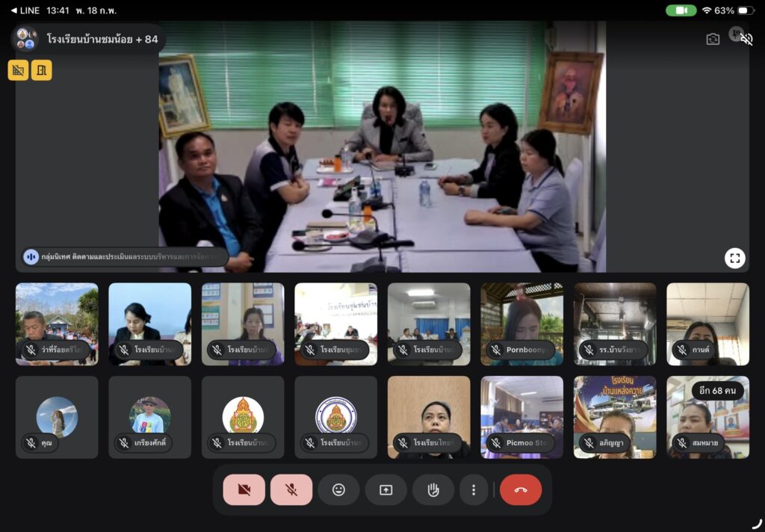Switch camera using the flip-camera icon
The height and width of the screenshot is (532, 765).
[x=713, y=39]
